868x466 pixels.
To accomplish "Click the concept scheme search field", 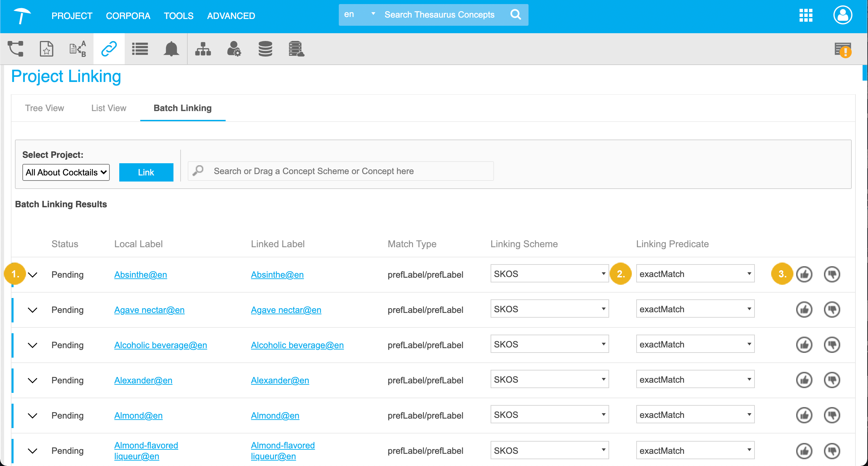I will pos(340,171).
